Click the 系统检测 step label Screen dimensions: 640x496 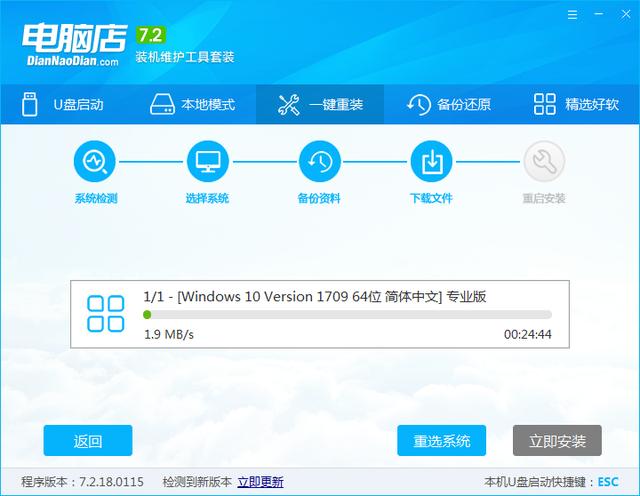tap(96, 198)
